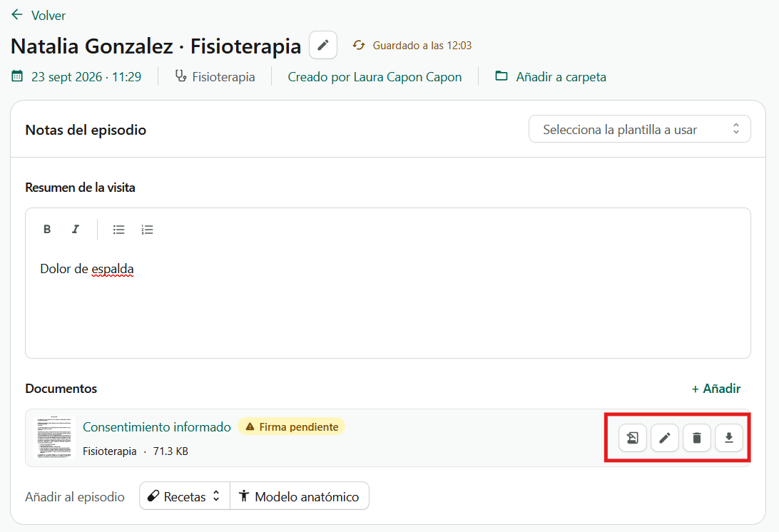Click the back arrow next to Volver
This screenshot has width=779, height=532.
pos(17,15)
